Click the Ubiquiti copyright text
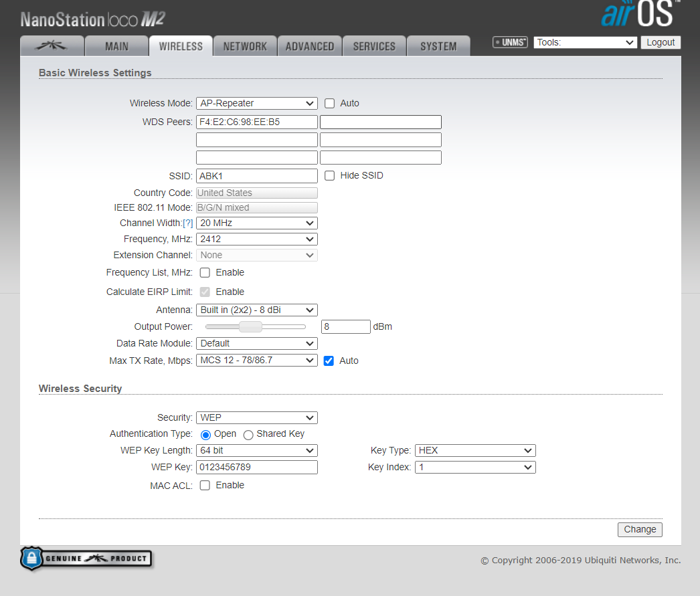 pos(580,561)
